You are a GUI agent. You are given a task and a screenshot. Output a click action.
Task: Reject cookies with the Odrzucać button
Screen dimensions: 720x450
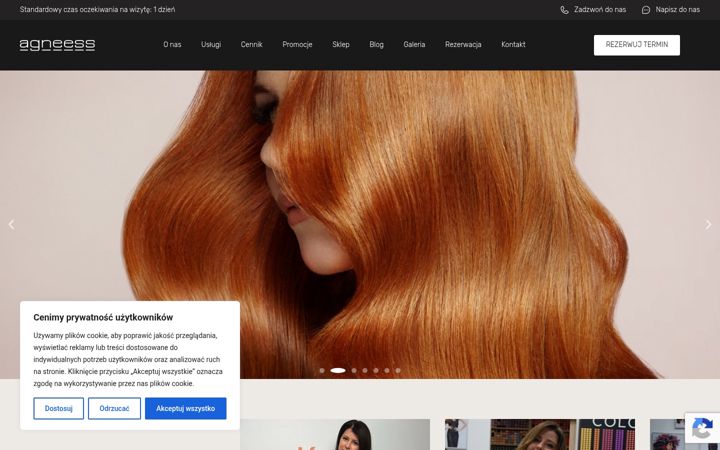pyautogui.click(x=114, y=408)
